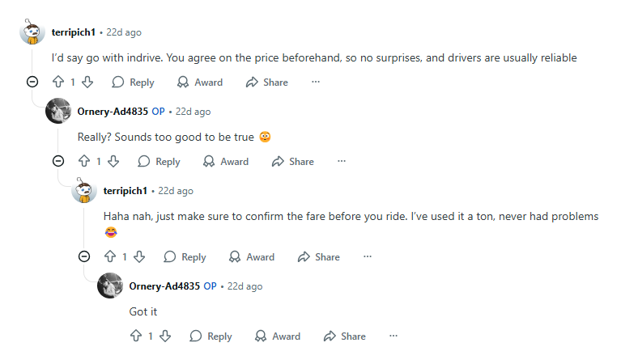The image size is (621, 364).
Task: Upvote the 'Sounds too good to be true' comment
Action: tap(83, 161)
